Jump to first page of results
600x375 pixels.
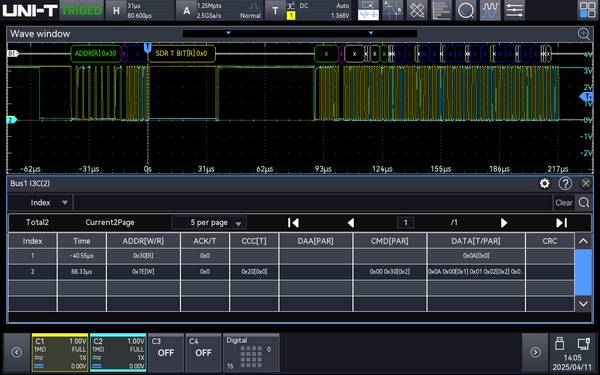click(293, 223)
